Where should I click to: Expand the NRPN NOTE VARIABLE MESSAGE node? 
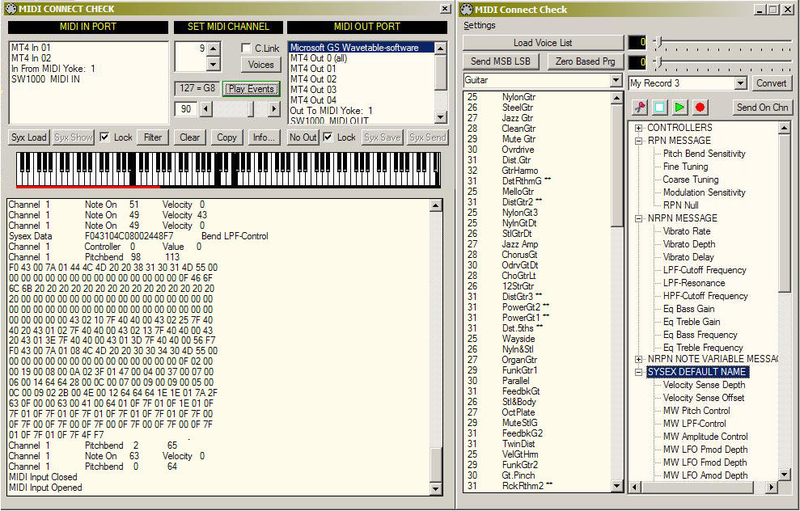638,359
